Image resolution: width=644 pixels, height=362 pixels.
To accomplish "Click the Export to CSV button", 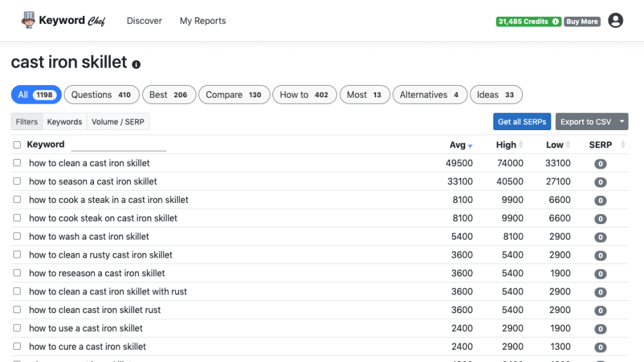I will point(585,122).
